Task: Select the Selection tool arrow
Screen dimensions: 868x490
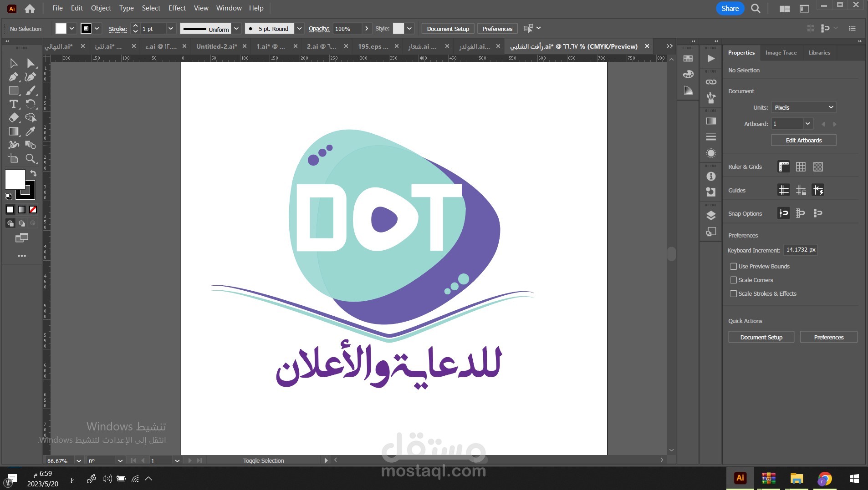Action: 14,63
